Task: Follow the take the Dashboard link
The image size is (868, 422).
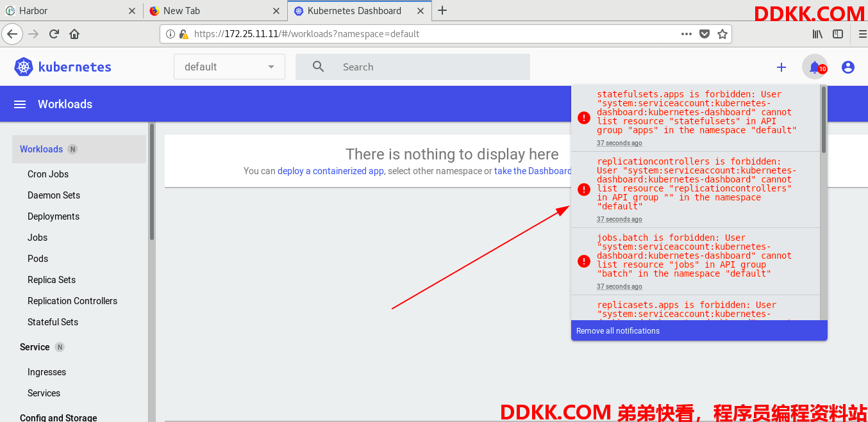Action: (x=532, y=171)
